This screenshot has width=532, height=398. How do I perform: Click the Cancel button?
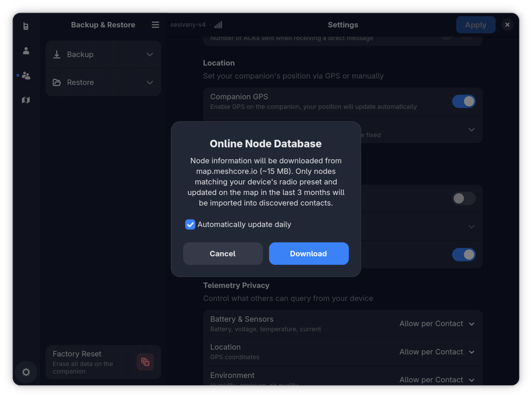pos(223,253)
